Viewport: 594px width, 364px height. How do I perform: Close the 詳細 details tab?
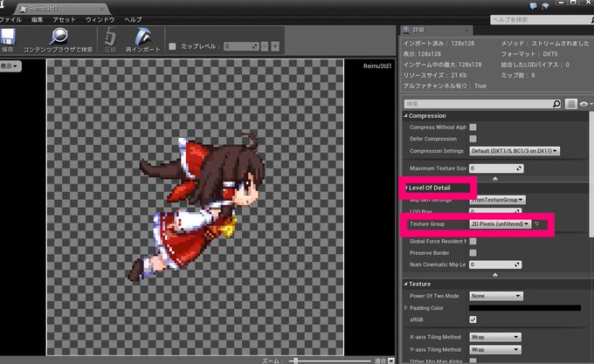[x=466, y=31]
